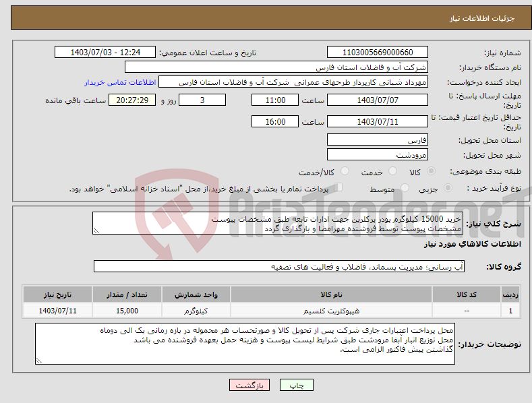Select the خدمت radio button
Image resolution: width=532 pixels, height=403 pixels.
(x=392, y=171)
